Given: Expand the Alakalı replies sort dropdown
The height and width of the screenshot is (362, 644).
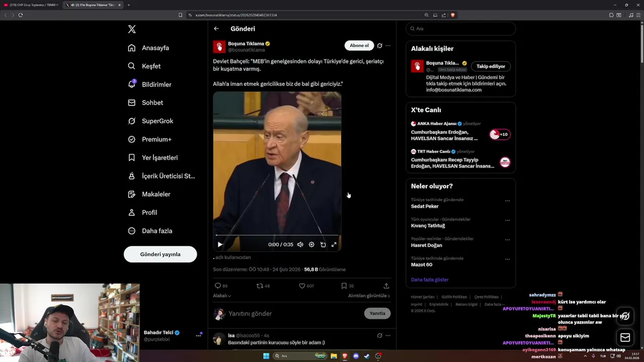Looking at the screenshot, I should point(222,296).
